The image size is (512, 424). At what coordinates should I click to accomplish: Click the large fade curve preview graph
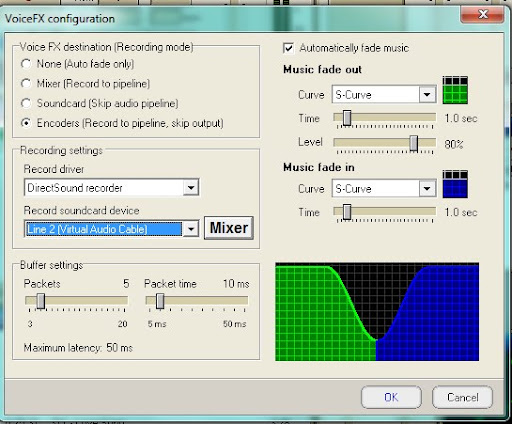[x=377, y=312]
